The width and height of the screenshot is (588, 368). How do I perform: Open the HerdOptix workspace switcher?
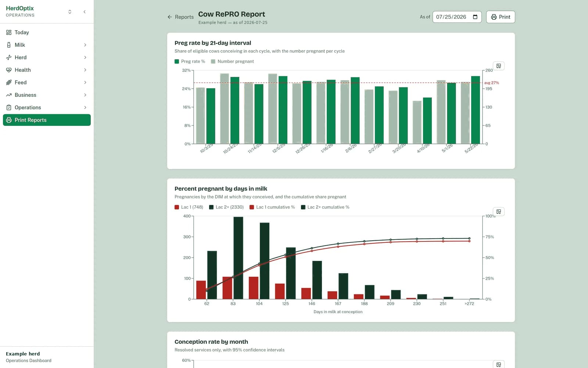(70, 12)
